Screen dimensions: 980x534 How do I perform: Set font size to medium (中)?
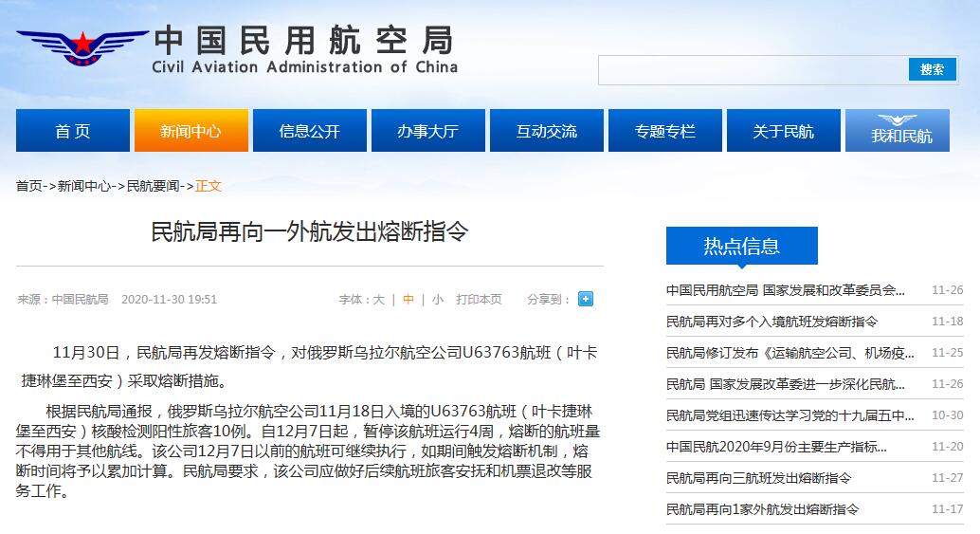coord(408,300)
